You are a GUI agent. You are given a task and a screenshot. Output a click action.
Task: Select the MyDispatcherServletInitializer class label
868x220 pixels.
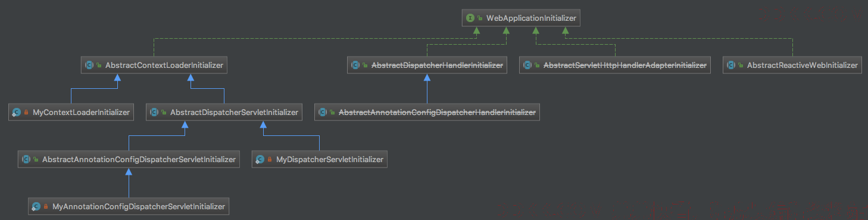tap(330, 160)
